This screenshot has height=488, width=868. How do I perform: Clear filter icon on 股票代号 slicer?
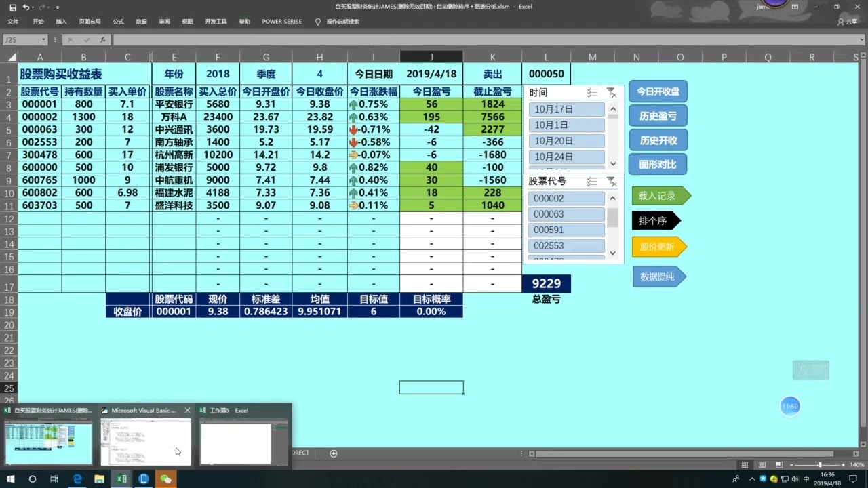[611, 182]
